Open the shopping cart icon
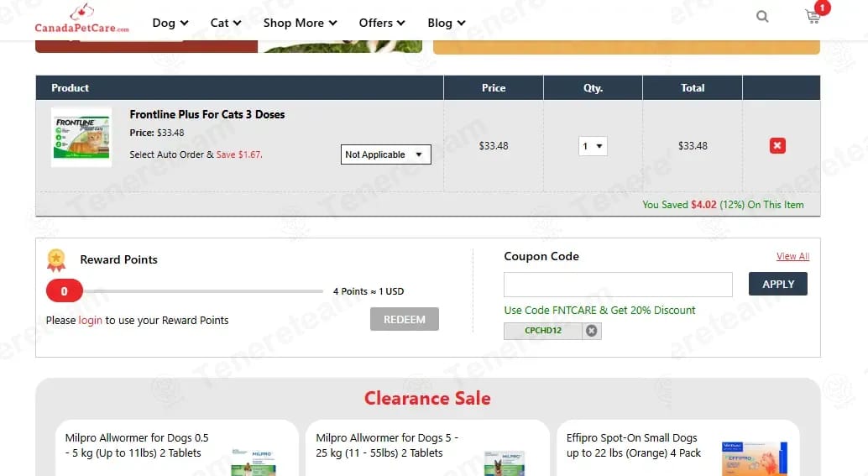Screen dimensions: 868x476 [x=813, y=17]
